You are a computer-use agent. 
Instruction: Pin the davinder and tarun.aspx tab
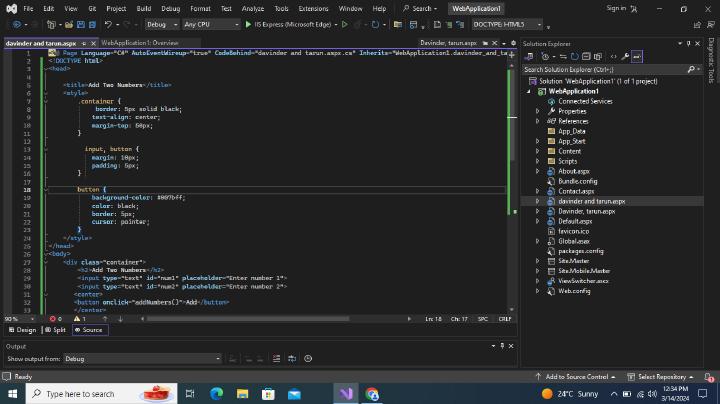point(84,43)
